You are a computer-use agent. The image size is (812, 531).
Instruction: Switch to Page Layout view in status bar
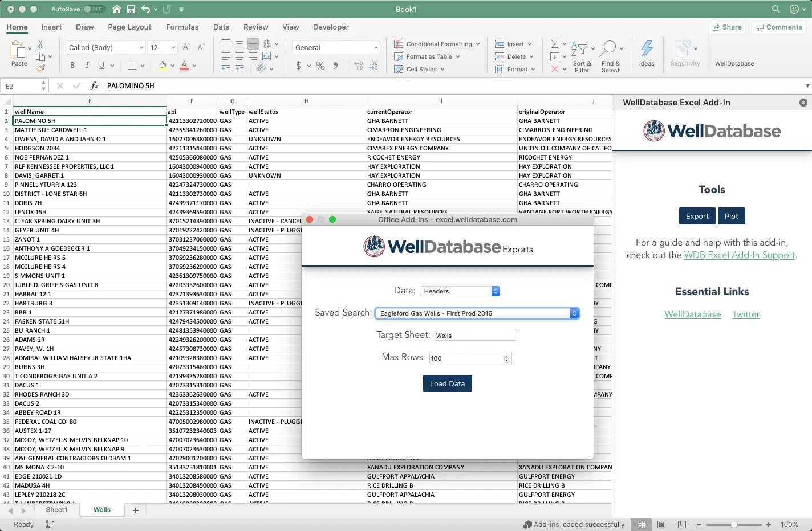[x=661, y=524]
